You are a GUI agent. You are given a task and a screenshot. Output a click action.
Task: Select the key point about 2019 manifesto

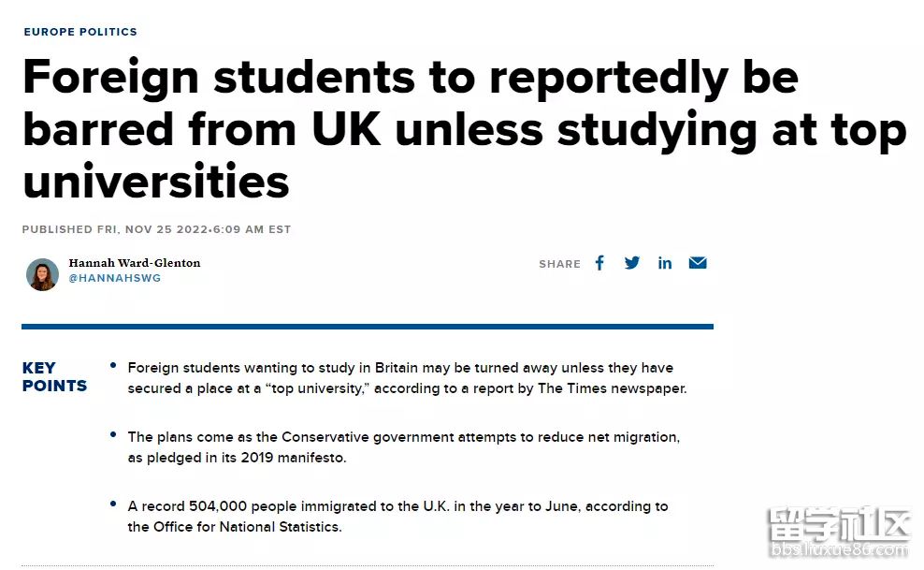404,447
